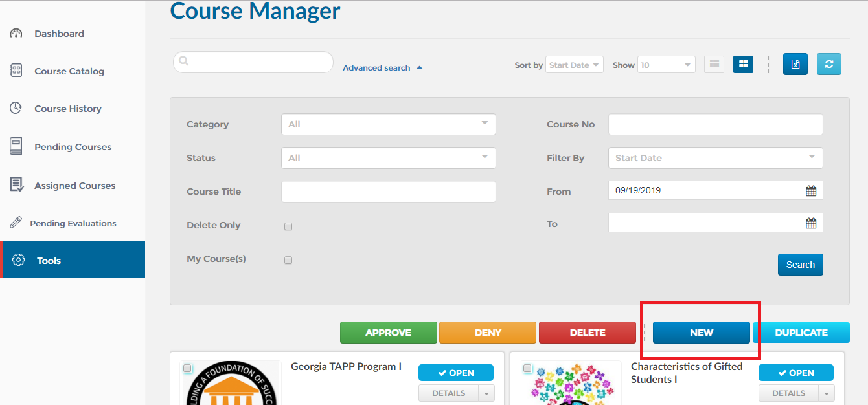Click the Assigned Courses checklist icon
Screen dimensions: 868x405
17,185
